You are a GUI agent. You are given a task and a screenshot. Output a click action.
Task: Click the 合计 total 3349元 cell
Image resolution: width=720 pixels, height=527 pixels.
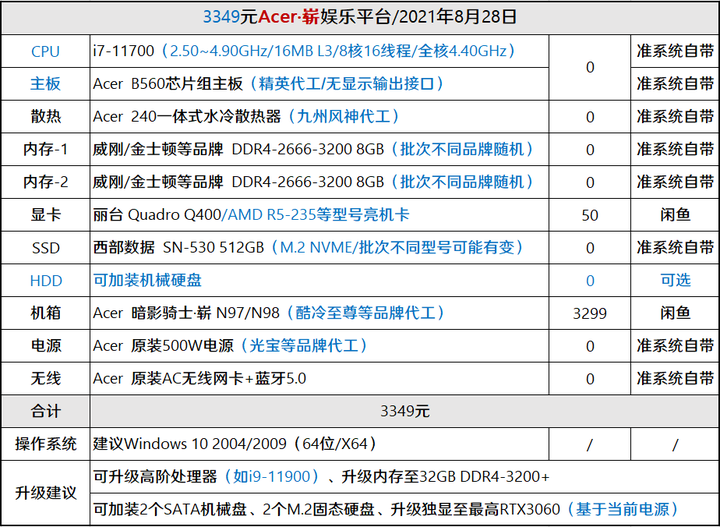click(x=405, y=411)
